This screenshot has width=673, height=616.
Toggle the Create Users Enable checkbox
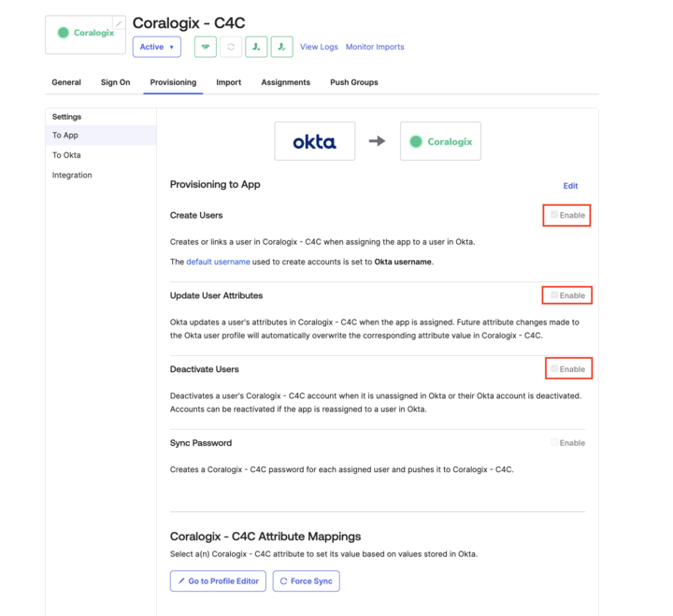click(x=554, y=215)
